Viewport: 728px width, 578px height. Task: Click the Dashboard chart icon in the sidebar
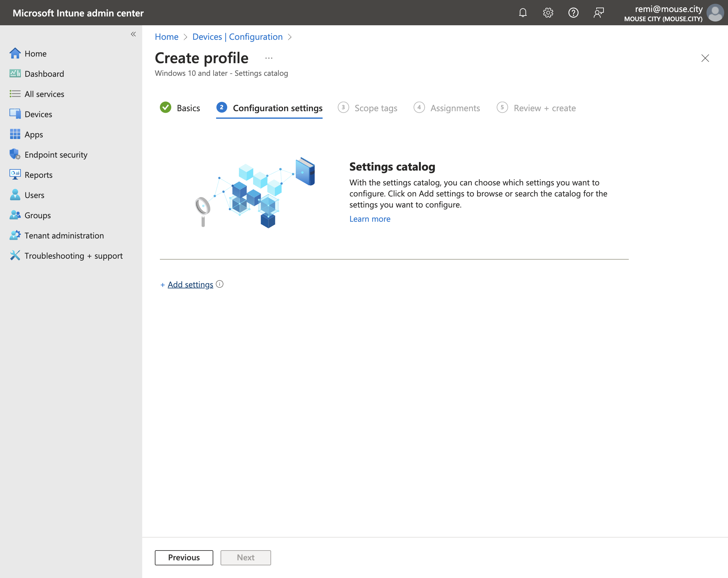[x=15, y=74]
